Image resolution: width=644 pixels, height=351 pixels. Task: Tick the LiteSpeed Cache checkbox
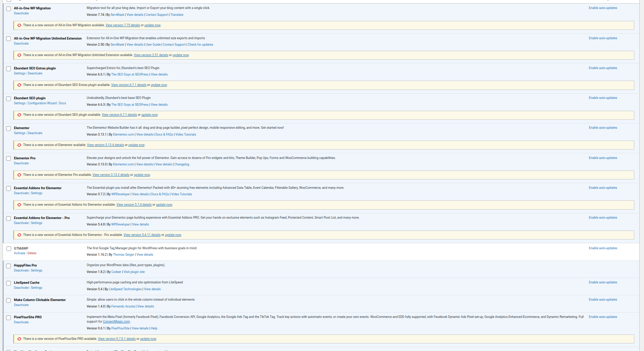9,283
